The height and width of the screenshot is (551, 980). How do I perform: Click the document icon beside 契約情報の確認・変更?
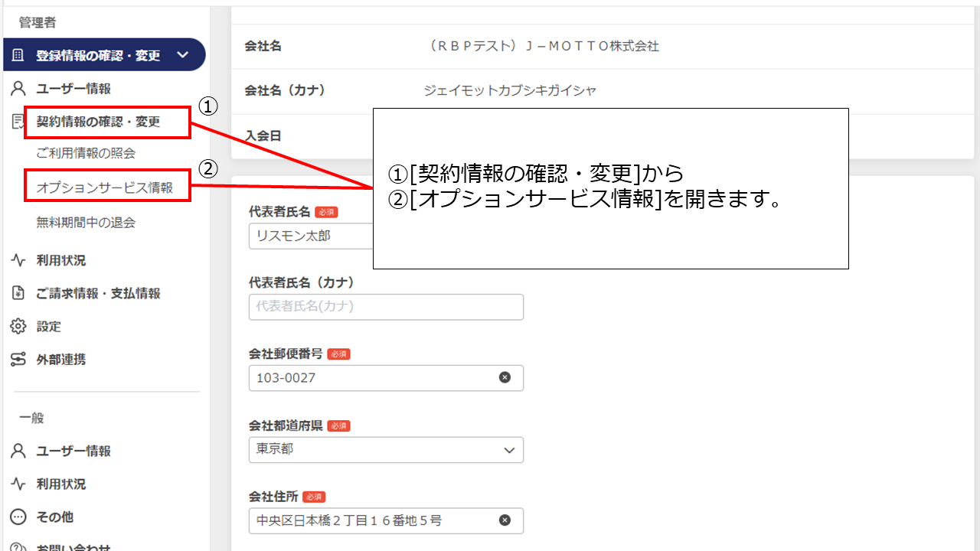click(18, 122)
